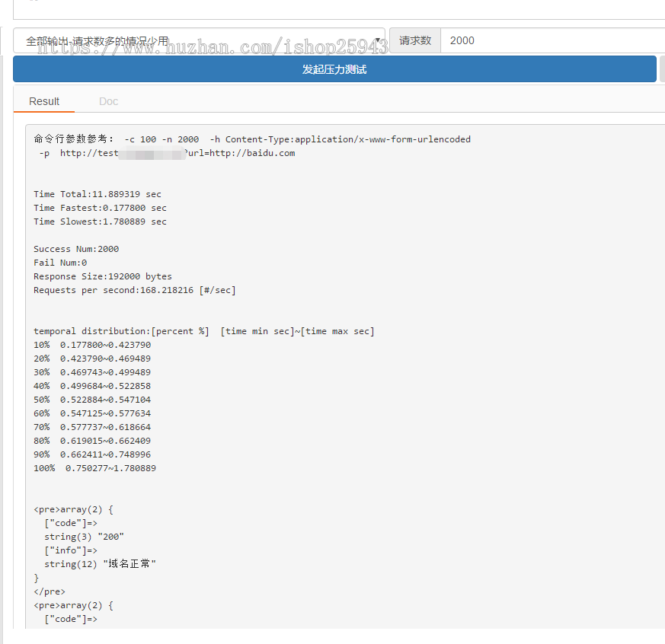This screenshot has height=644, width=665.
Task: Click the temporal distribution header line
Action: (203, 331)
